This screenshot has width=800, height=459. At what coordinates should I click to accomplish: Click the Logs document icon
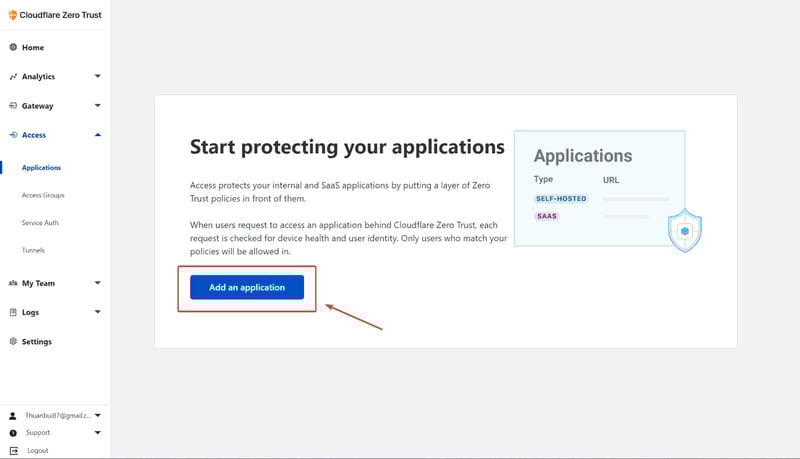(13, 312)
